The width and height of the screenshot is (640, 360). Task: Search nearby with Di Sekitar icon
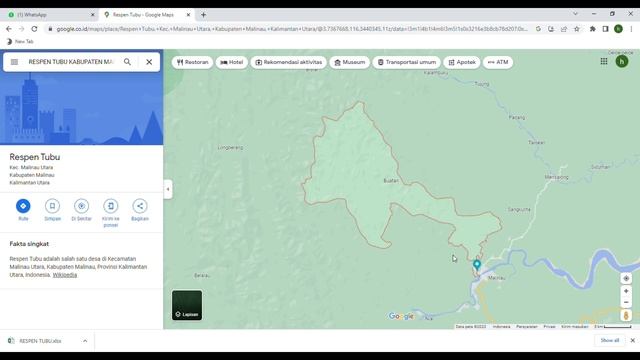click(x=82, y=206)
